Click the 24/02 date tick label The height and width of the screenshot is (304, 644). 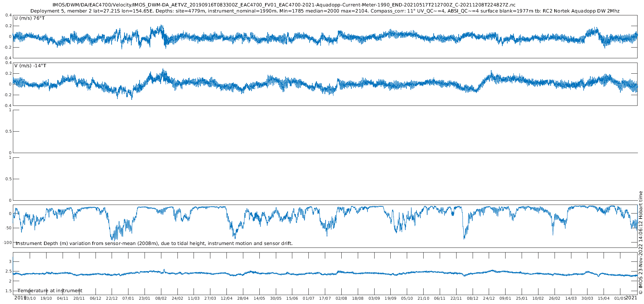click(177, 298)
